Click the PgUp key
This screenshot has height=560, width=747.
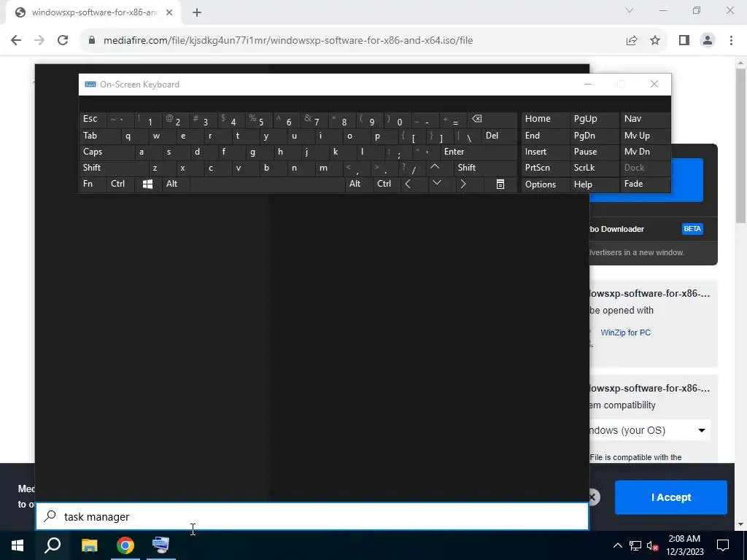point(594,120)
